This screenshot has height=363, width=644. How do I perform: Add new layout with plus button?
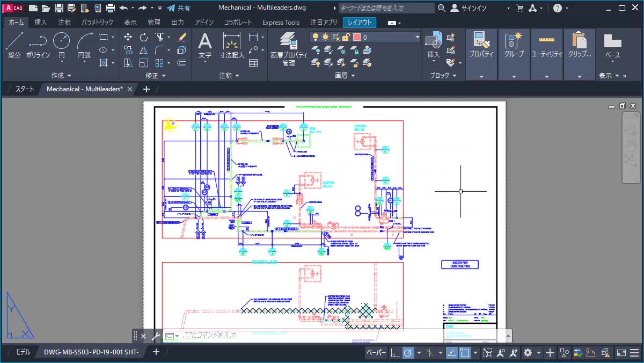pos(156,352)
